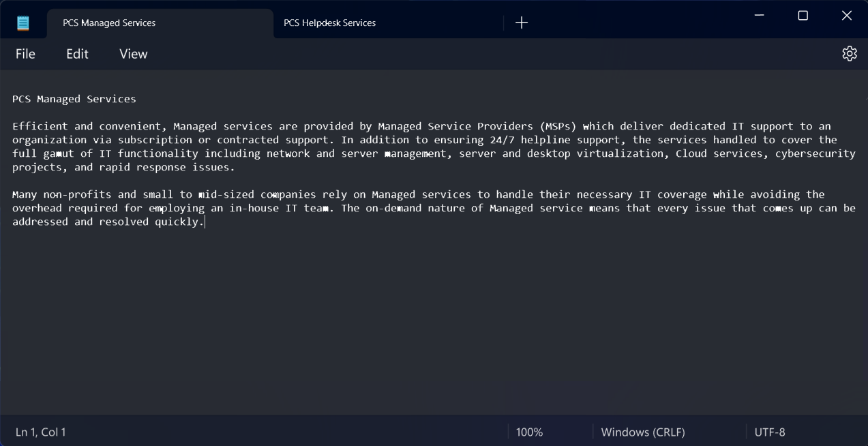Open the Notepad settings gear
Viewport: 868px width, 446px height.
[x=849, y=54]
